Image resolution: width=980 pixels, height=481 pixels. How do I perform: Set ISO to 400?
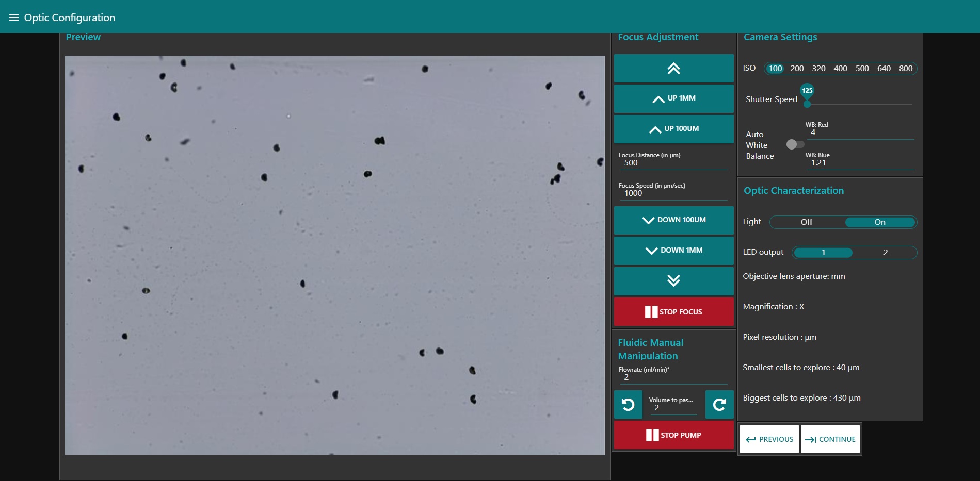(840, 69)
